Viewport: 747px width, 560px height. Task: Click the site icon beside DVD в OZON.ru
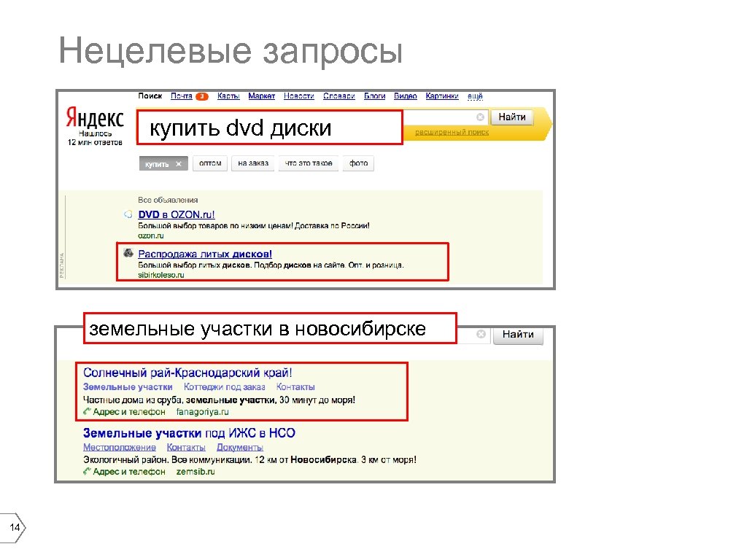point(128,213)
